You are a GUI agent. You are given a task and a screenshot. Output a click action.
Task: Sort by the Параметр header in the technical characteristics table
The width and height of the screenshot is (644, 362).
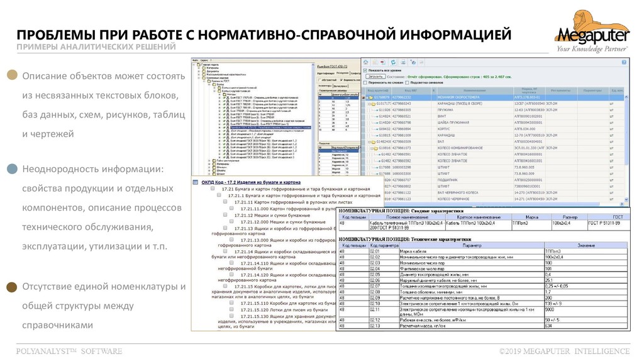pos(472,246)
